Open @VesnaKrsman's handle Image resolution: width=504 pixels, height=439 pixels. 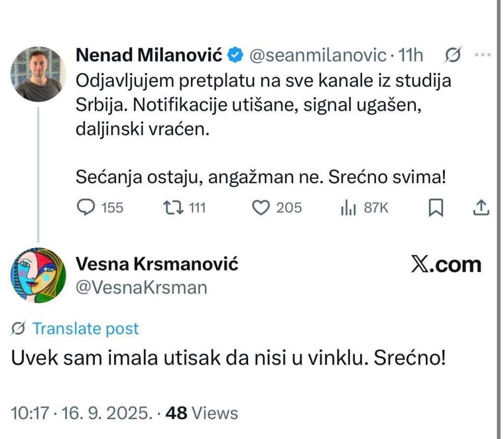pyautogui.click(x=141, y=287)
